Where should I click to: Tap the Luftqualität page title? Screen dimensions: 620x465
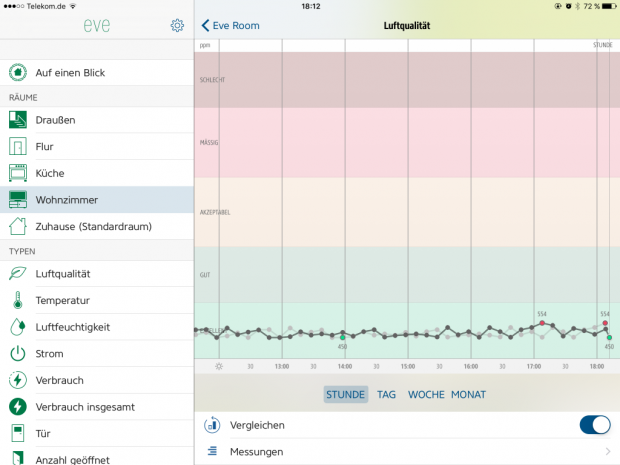click(407, 26)
